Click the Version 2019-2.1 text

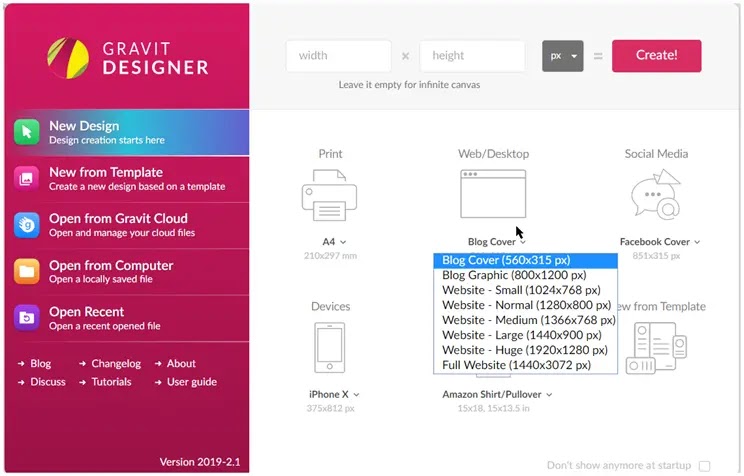[200, 462]
